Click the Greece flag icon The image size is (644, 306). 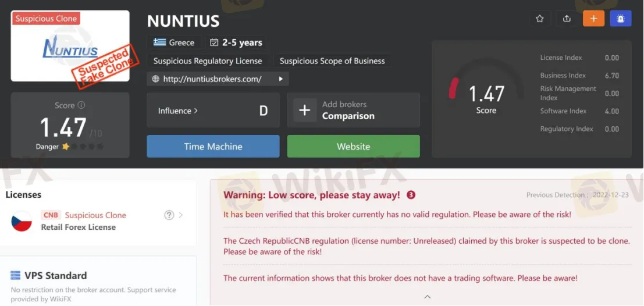coord(159,42)
